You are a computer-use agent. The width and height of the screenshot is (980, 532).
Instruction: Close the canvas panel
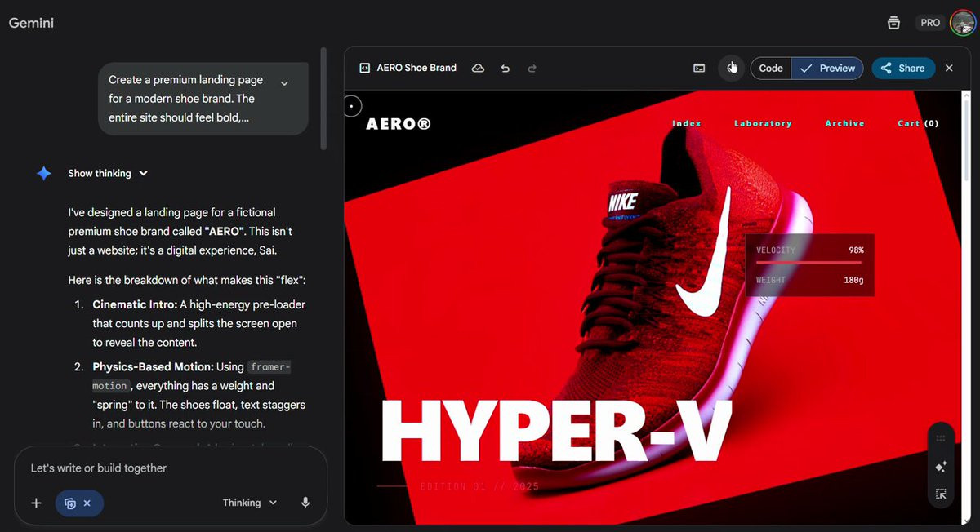(949, 69)
